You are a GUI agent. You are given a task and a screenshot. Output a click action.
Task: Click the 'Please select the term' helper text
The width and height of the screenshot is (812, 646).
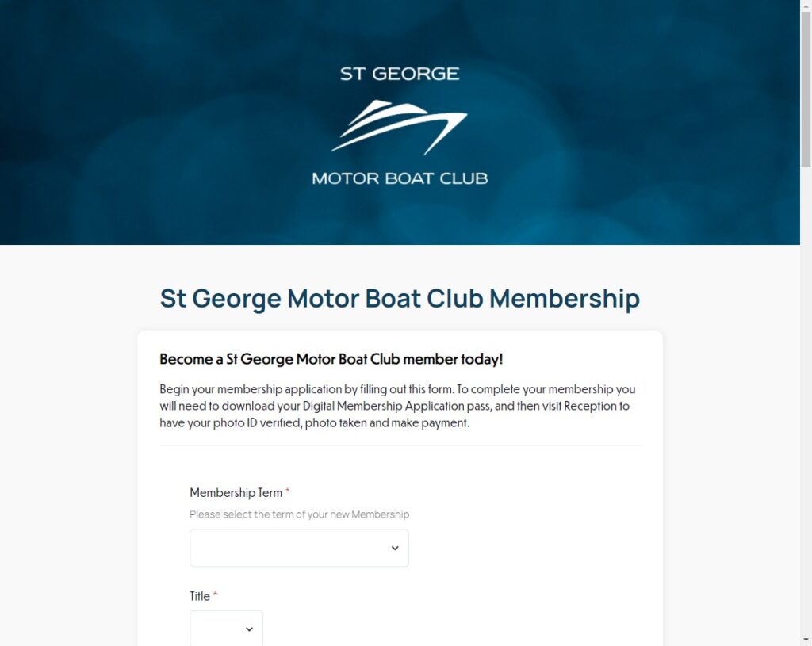(x=299, y=514)
